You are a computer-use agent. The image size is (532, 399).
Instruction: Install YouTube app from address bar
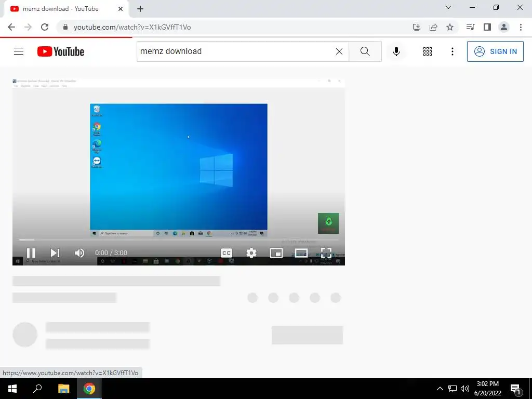(417, 27)
